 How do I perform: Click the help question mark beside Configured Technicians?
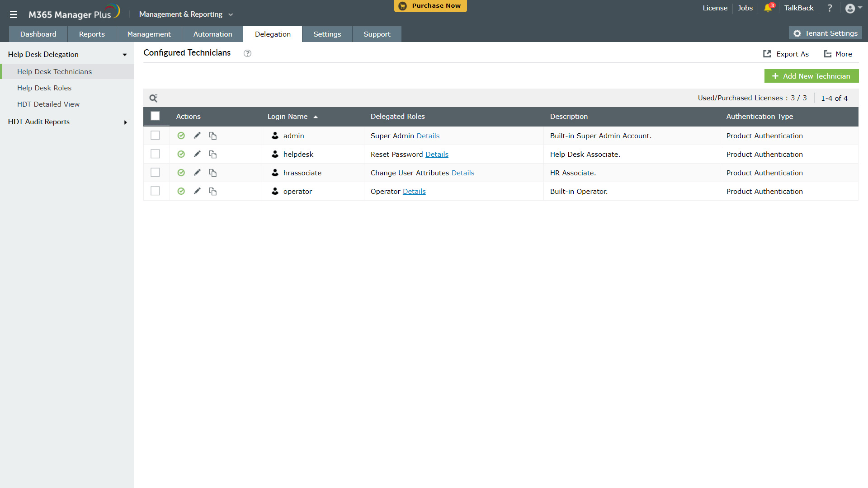(x=247, y=53)
